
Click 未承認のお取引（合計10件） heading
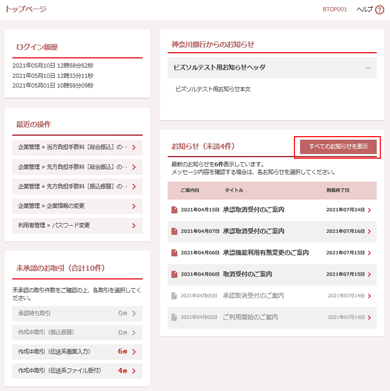[x=60, y=268]
